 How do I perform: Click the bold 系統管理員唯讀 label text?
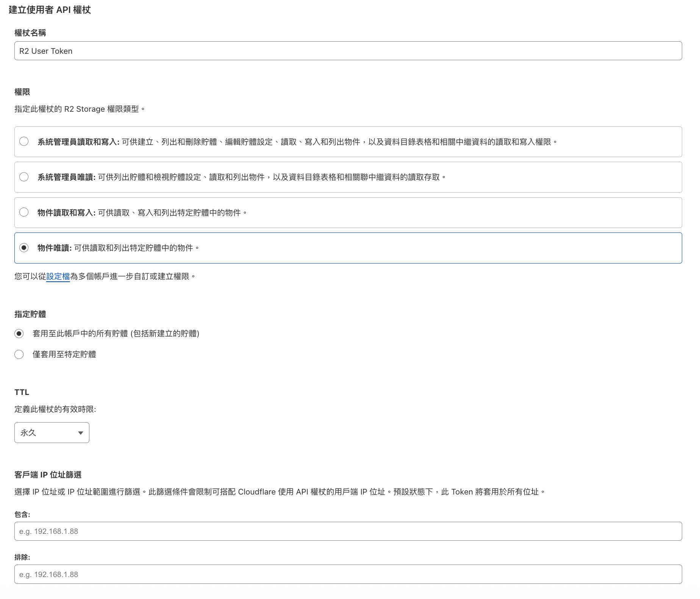point(66,177)
